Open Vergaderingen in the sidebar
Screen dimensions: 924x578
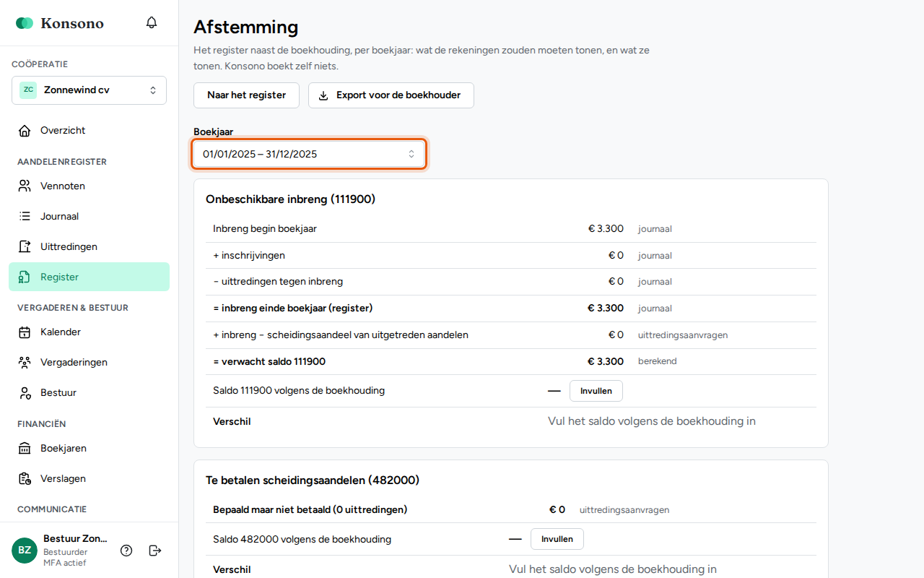[x=89, y=363]
